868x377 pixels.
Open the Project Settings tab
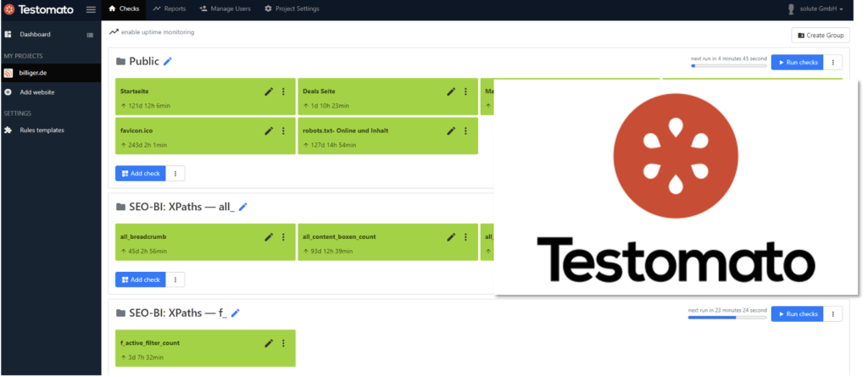click(x=292, y=8)
